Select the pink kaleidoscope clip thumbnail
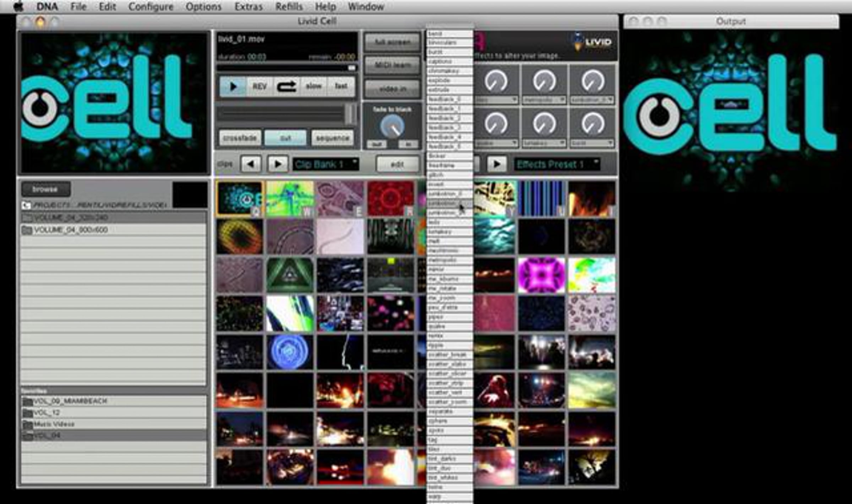The width and height of the screenshot is (852, 504). [x=541, y=275]
